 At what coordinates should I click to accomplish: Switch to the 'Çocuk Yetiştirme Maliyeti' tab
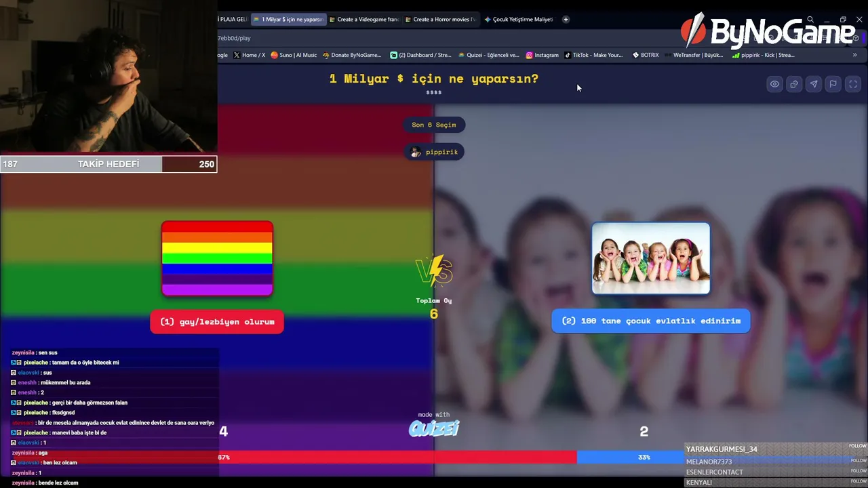519,19
